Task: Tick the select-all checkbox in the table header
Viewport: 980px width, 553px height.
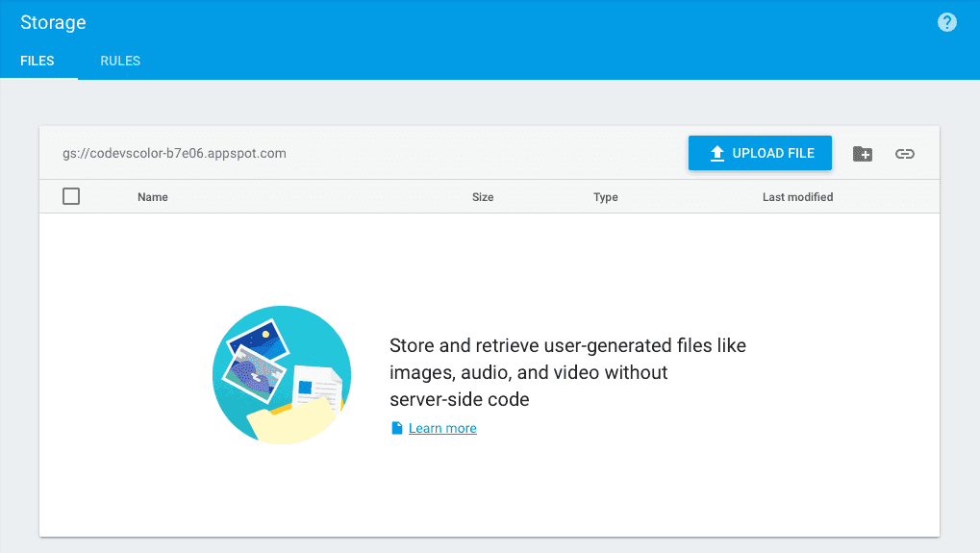Action: click(x=71, y=197)
